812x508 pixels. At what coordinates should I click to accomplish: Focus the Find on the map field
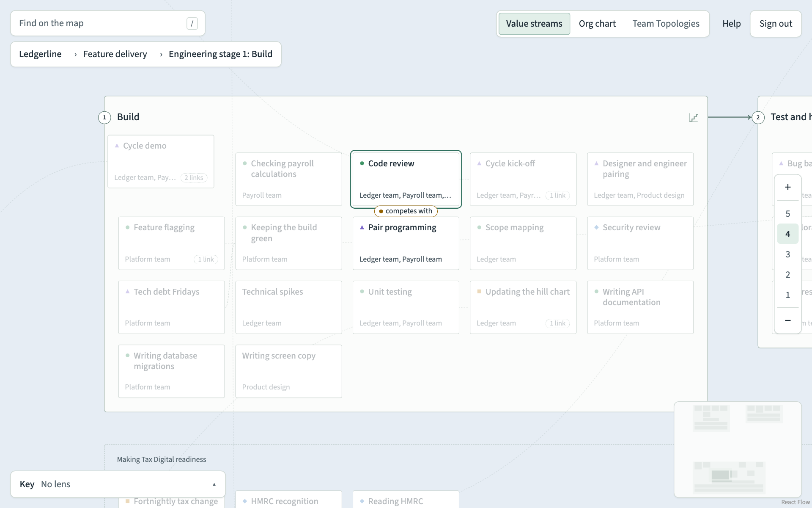[108, 23]
